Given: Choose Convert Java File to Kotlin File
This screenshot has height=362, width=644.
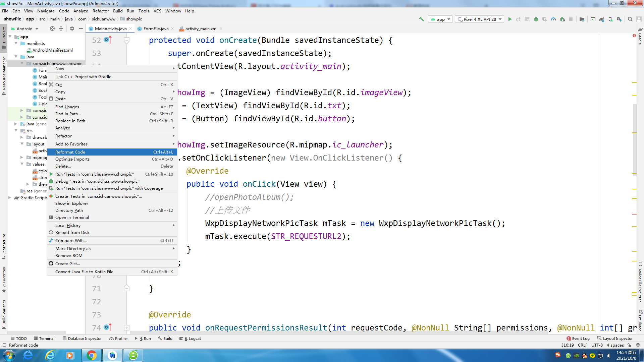Looking at the screenshot, I should (112, 271).
